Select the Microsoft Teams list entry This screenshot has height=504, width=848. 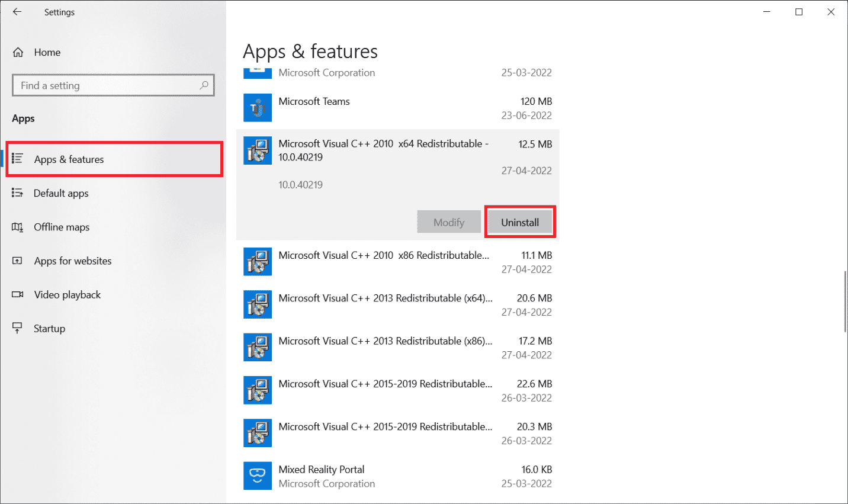pos(398,108)
